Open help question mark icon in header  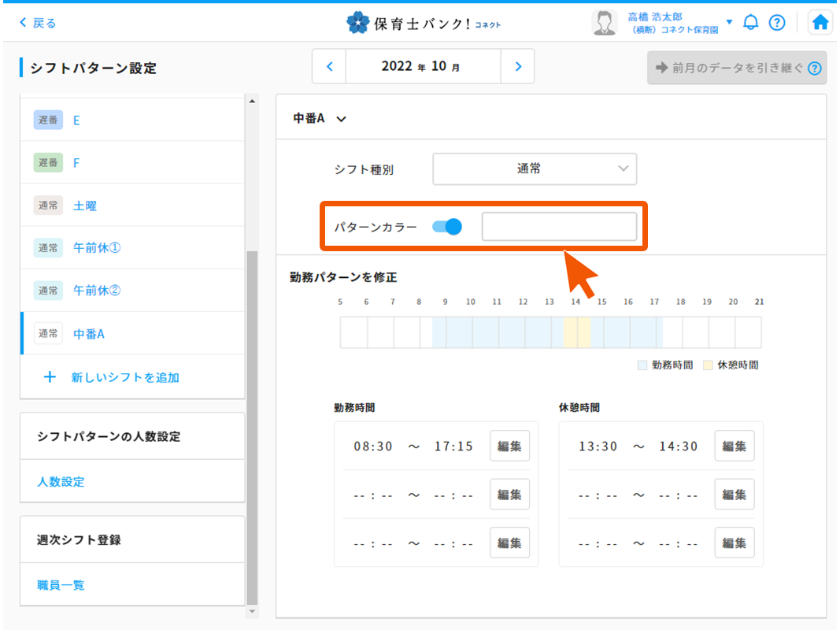[777, 23]
